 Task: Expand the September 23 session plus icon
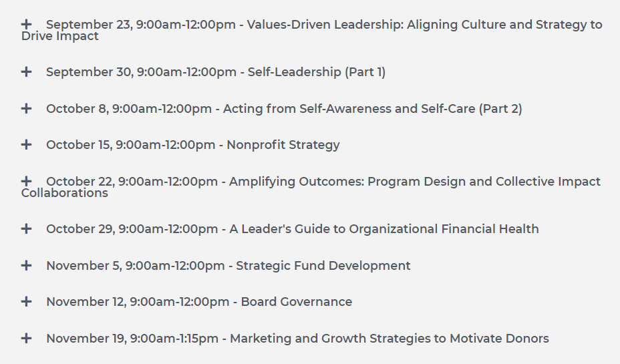[26, 25]
